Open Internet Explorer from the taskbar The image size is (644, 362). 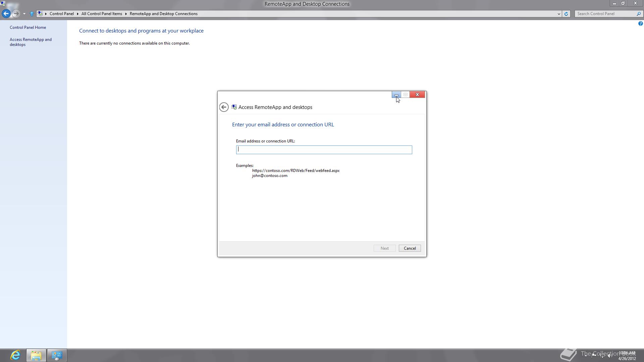(x=15, y=355)
